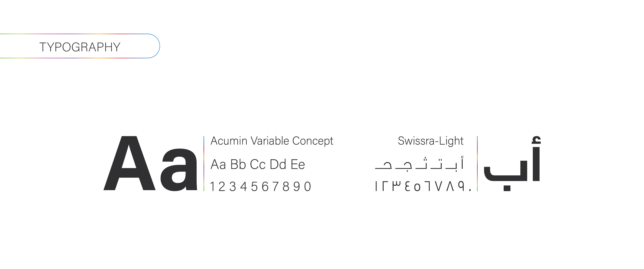Click the Swissra-Light font name
Image resolution: width=644 pixels, height=269 pixels.
coord(430,141)
